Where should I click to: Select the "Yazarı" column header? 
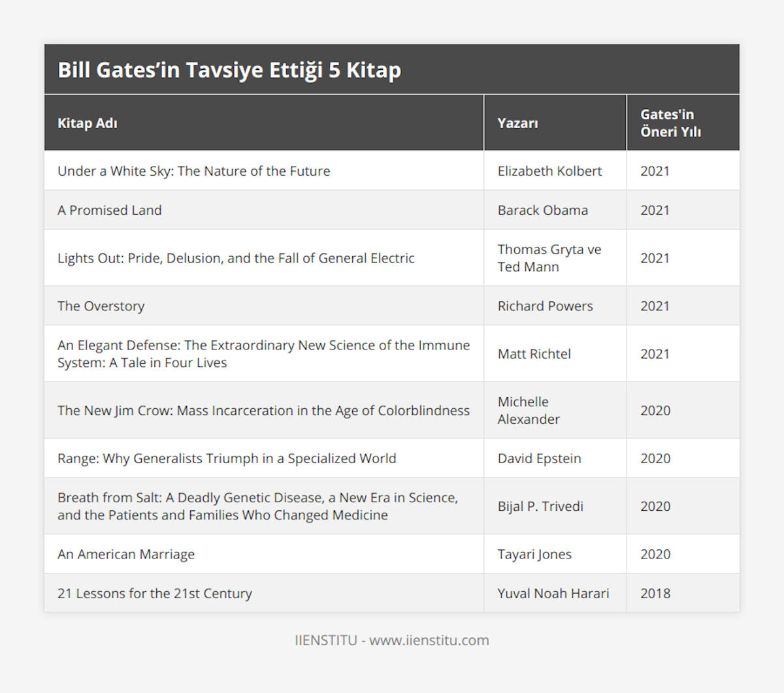point(517,123)
